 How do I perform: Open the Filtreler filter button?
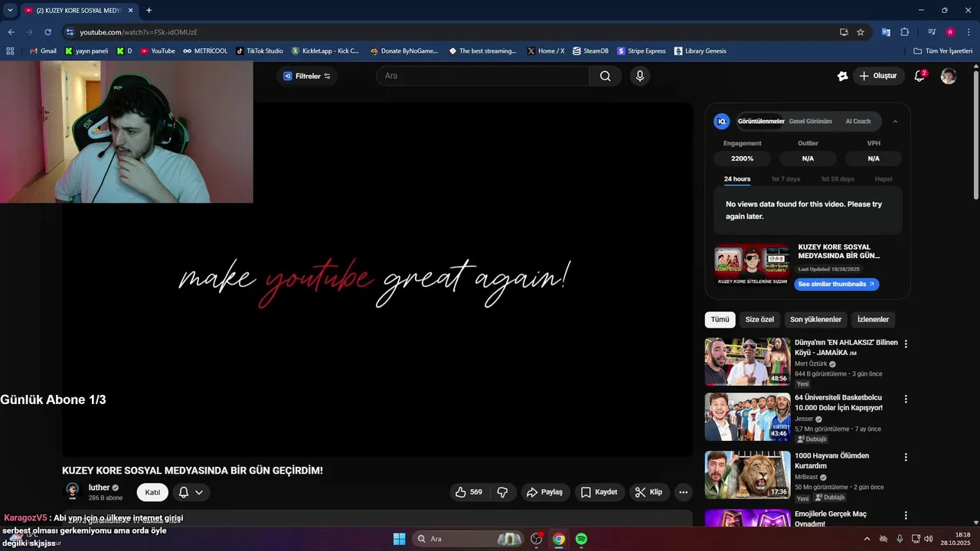pos(307,76)
